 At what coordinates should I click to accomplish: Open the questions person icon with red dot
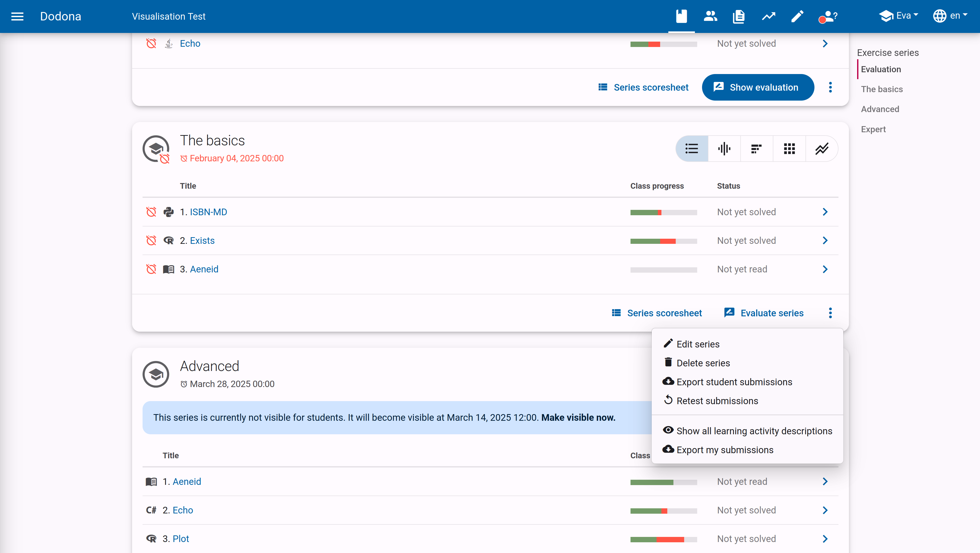click(x=828, y=16)
